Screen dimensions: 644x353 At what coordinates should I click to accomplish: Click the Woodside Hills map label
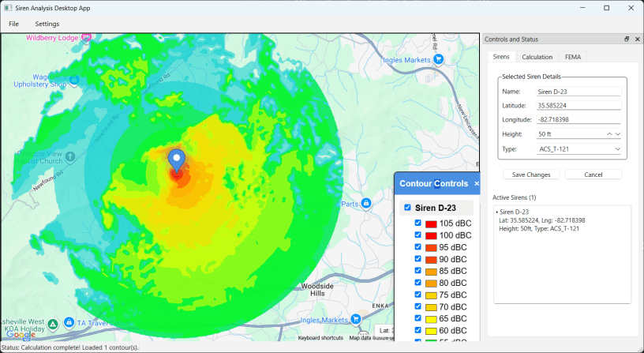[317, 290]
